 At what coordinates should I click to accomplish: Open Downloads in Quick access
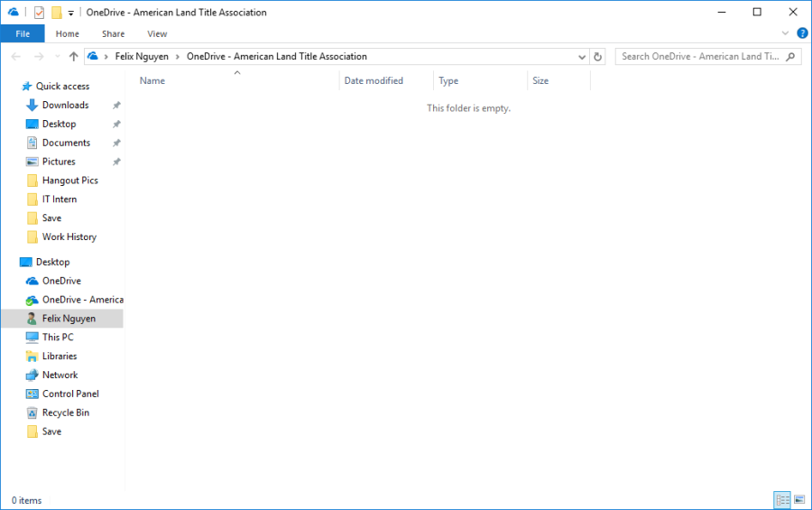click(x=65, y=105)
